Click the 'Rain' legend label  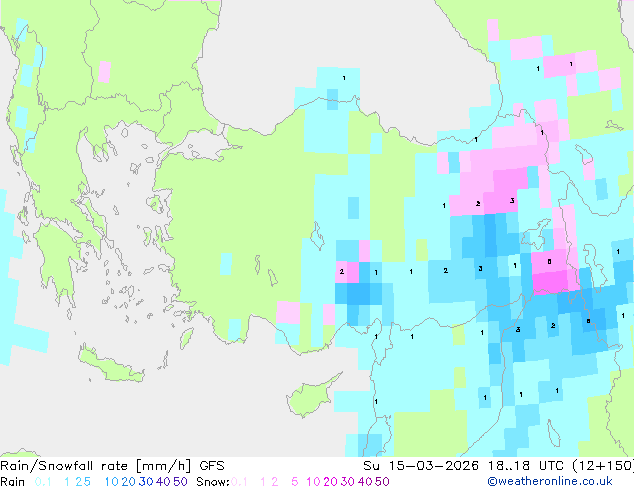pyautogui.click(x=13, y=482)
